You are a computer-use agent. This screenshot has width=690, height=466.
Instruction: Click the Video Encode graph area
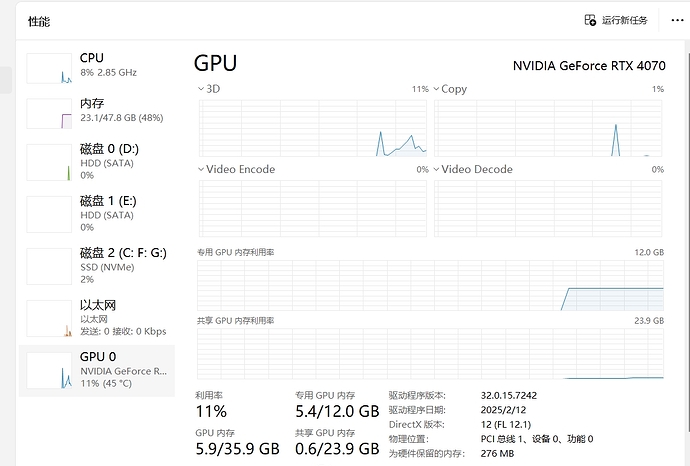click(x=313, y=207)
